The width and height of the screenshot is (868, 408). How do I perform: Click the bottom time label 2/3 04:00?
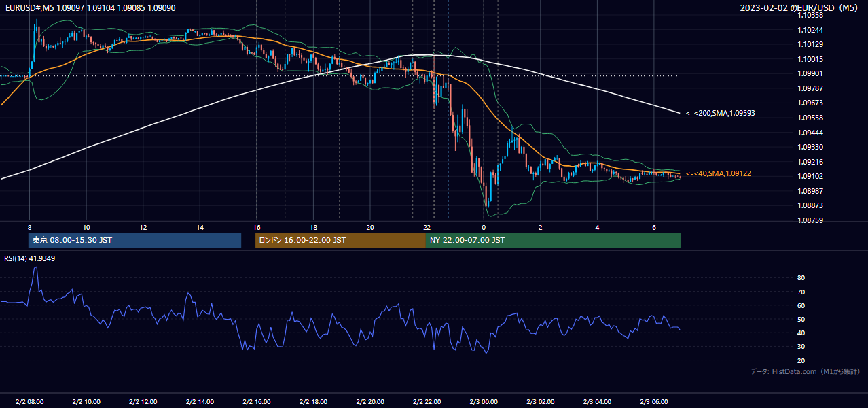click(x=596, y=401)
